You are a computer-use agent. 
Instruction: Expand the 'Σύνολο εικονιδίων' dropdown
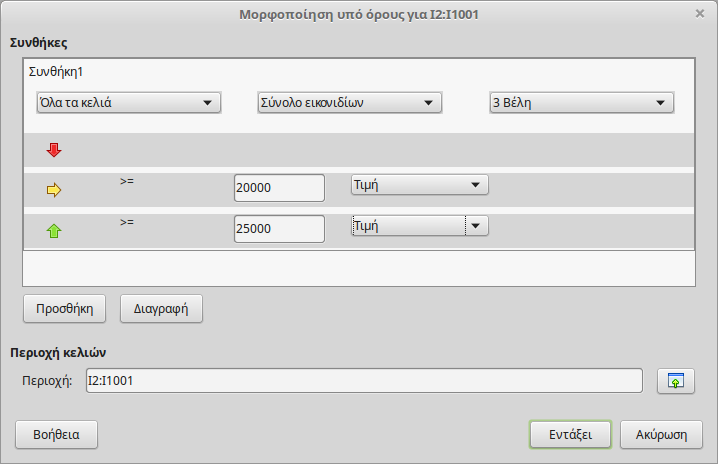[x=349, y=102]
